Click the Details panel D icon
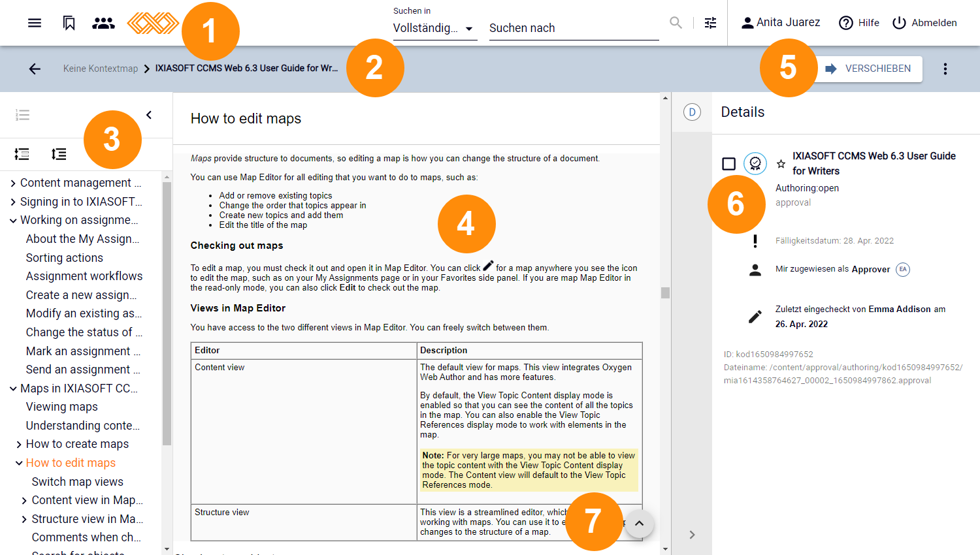The width and height of the screenshot is (980, 555). 692,112
